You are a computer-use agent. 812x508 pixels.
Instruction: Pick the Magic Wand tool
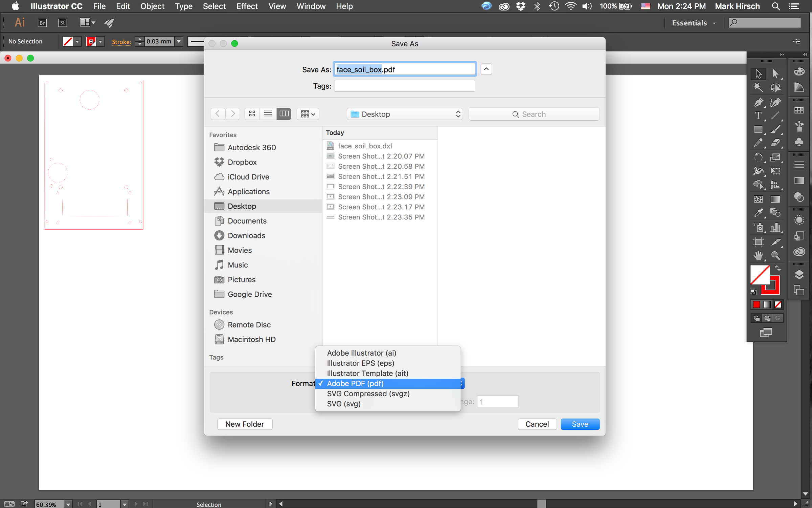758,88
